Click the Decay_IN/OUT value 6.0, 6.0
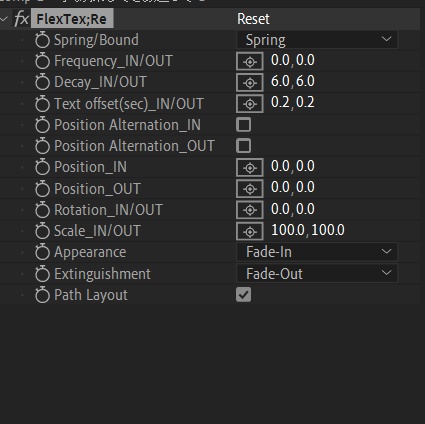 (x=293, y=82)
